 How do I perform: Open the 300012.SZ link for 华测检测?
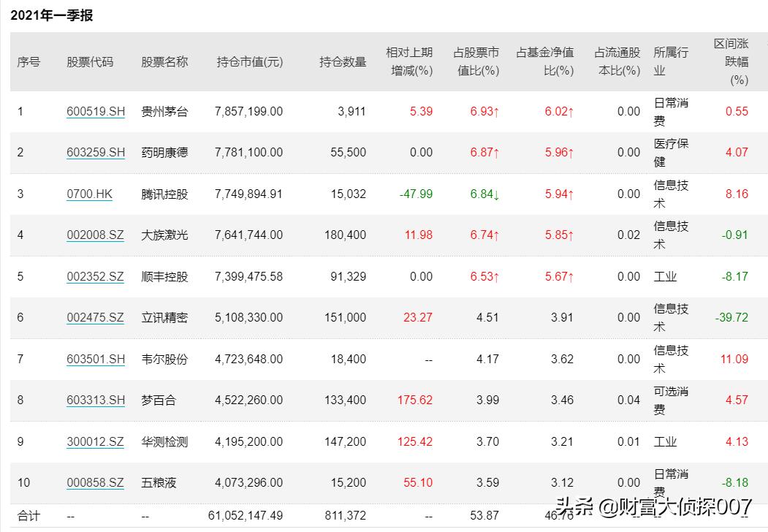coord(95,441)
